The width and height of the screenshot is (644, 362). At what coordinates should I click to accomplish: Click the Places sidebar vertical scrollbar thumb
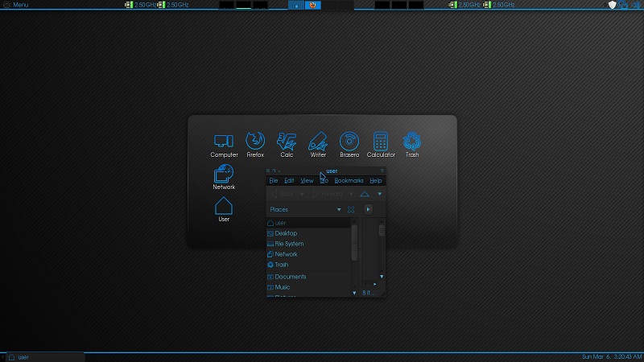pos(354,243)
